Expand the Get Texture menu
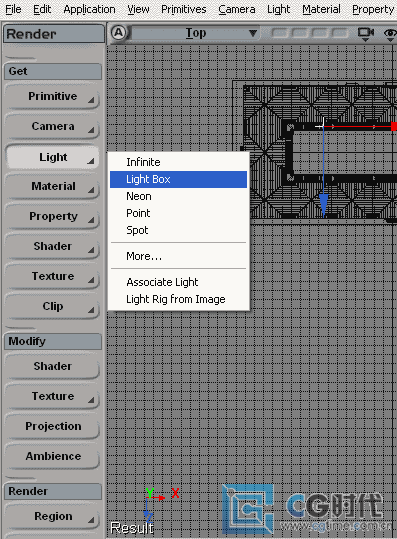The height and width of the screenshot is (539, 397). pos(53,276)
